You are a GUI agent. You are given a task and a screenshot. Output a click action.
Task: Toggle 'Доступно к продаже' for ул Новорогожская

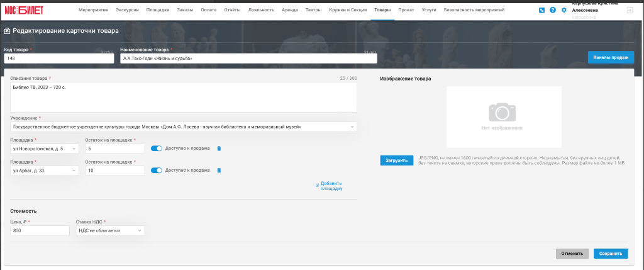tap(157, 149)
